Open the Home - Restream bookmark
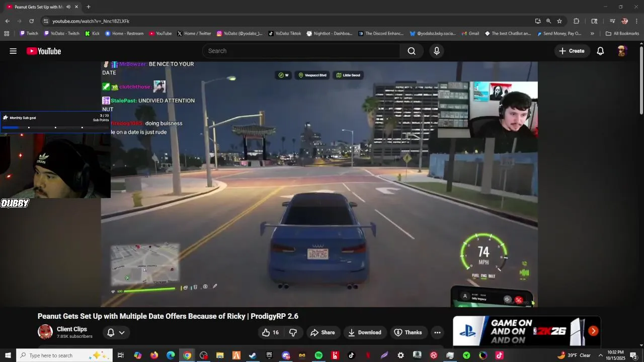 coord(124,34)
